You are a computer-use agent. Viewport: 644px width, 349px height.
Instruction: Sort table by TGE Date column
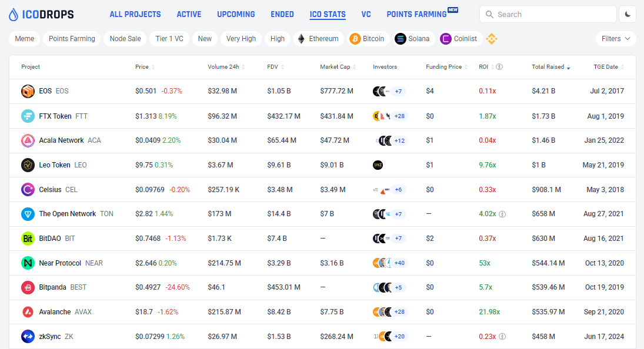click(x=609, y=67)
